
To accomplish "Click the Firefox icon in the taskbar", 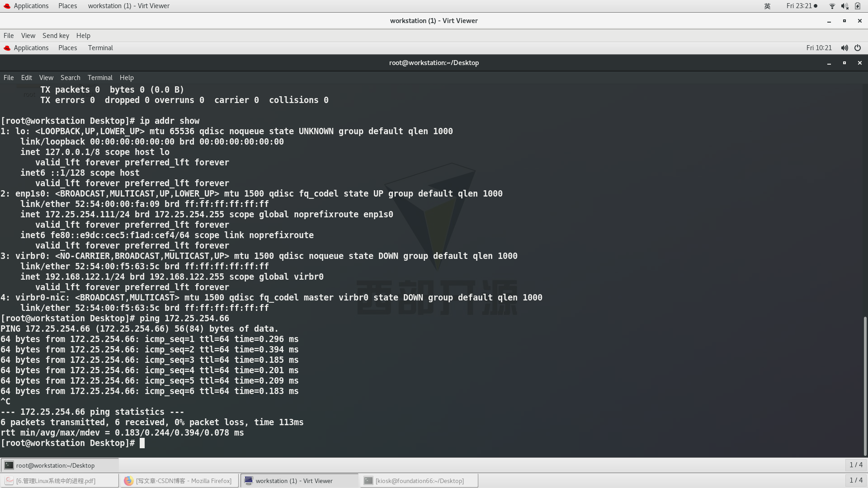I will tap(128, 481).
